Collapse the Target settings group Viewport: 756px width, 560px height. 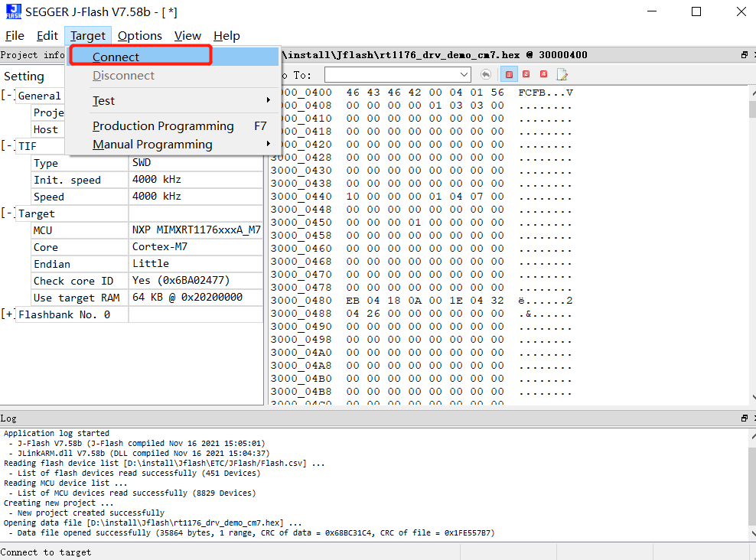[x=8, y=213]
